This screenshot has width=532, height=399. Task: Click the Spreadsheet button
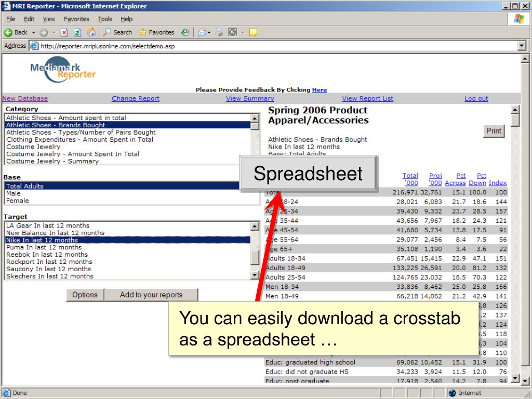(x=308, y=174)
